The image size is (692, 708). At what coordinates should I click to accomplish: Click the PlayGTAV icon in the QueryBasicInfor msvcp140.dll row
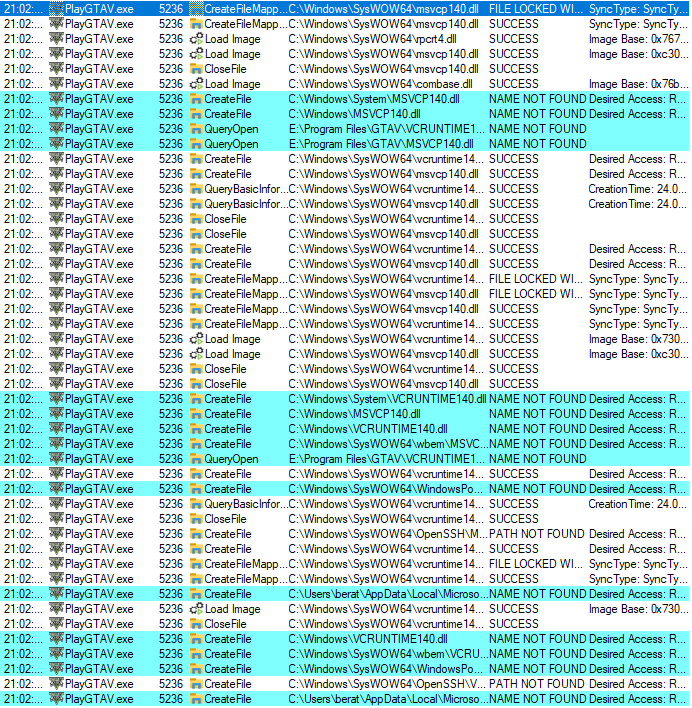56,204
